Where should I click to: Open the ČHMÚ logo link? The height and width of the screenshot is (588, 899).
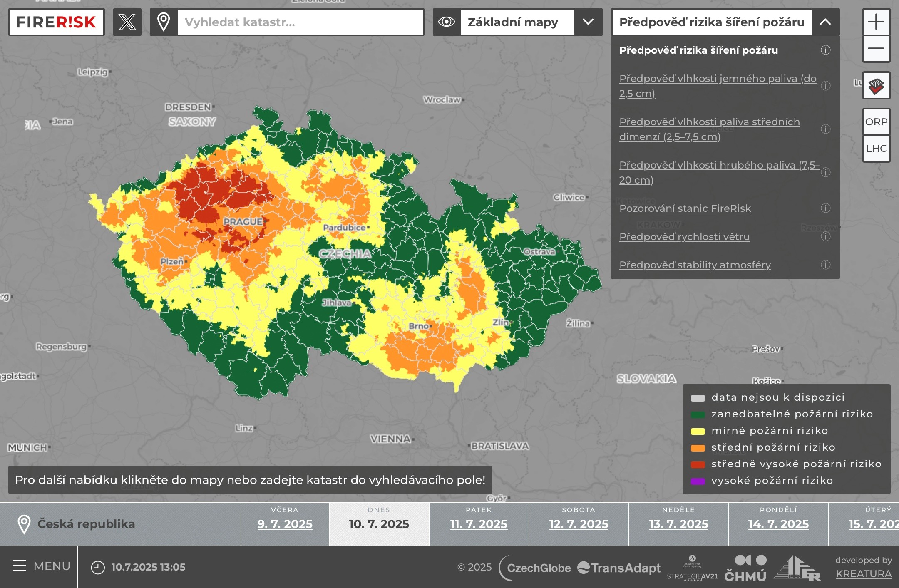click(745, 568)
